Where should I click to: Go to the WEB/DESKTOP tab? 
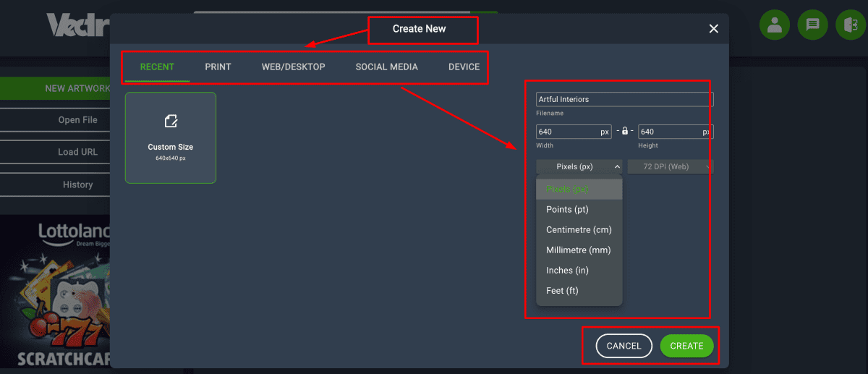pyautogui.click(x=293, y=67)
